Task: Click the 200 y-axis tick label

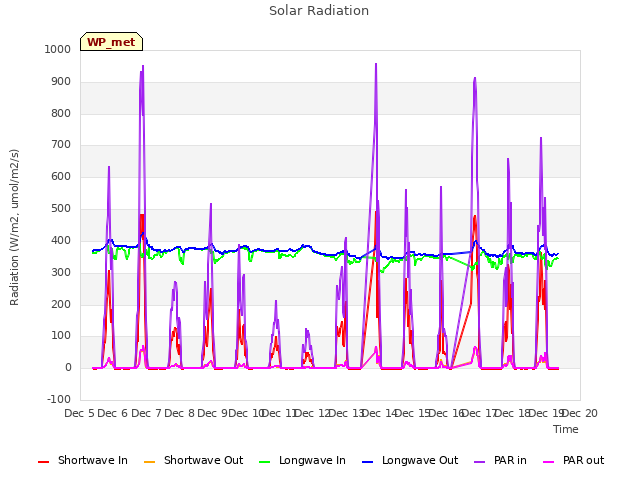Action: tap(61, 304)
